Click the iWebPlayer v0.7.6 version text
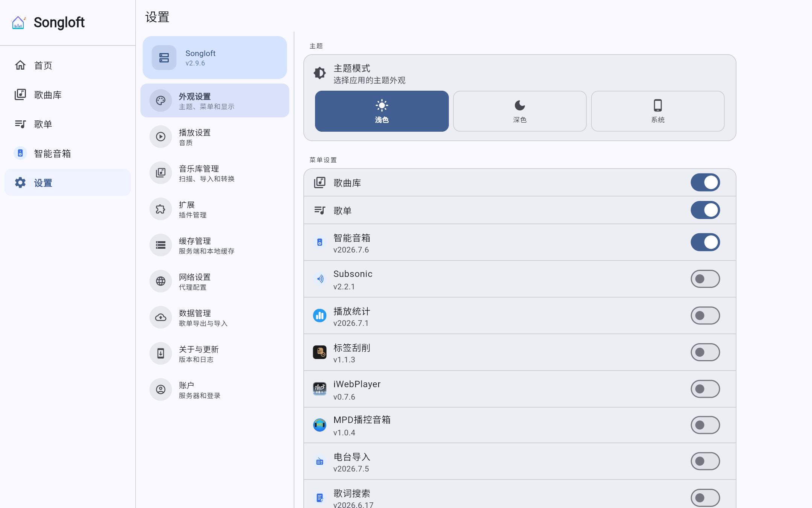 (x=344, y=397)
